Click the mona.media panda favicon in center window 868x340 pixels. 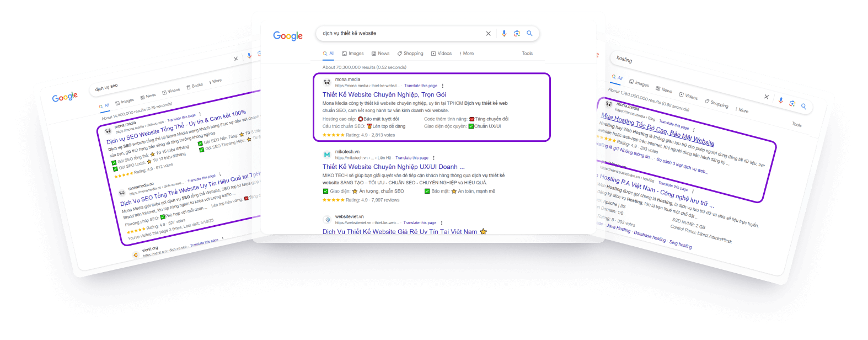coord(327,82)
